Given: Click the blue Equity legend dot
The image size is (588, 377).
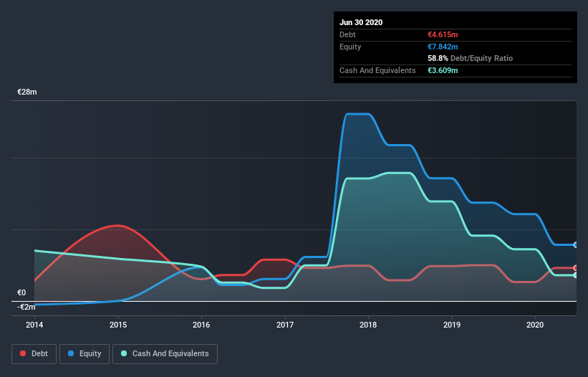Looking at the screenshot, I should pos(71,353).
